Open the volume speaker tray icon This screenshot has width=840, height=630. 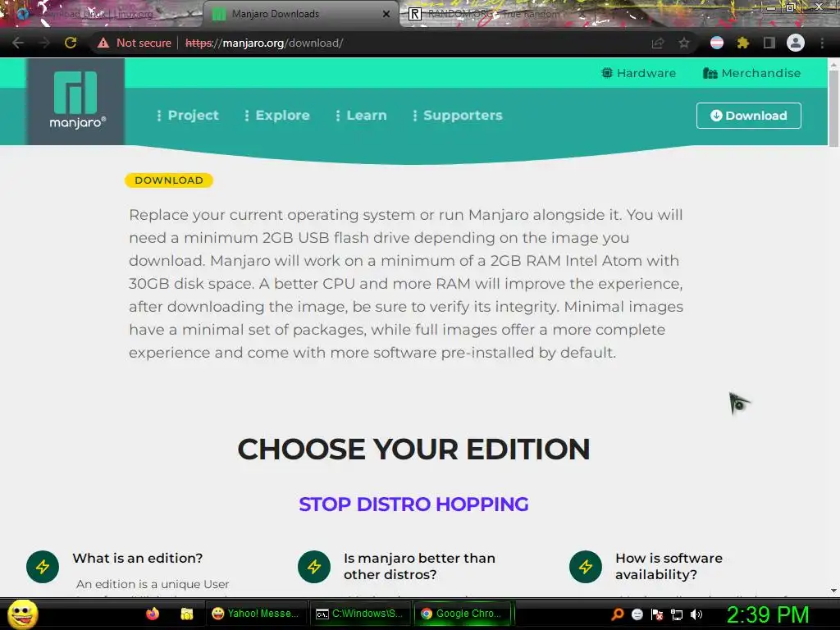(x=696, y=614)
